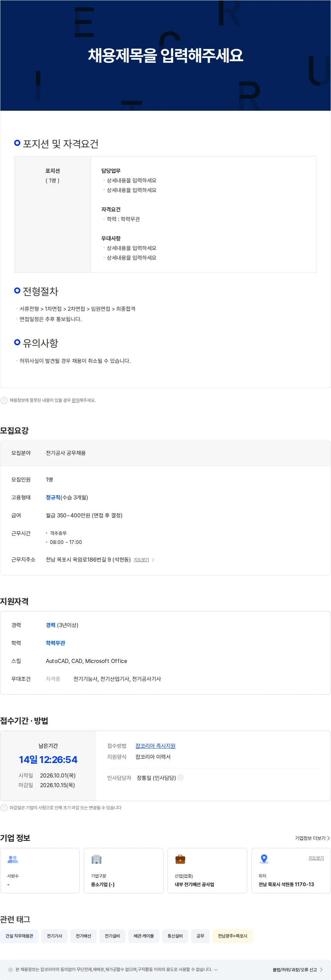The image size is (331, 980).
Task: Select 공무 tag
Action: tap(200, 936)
